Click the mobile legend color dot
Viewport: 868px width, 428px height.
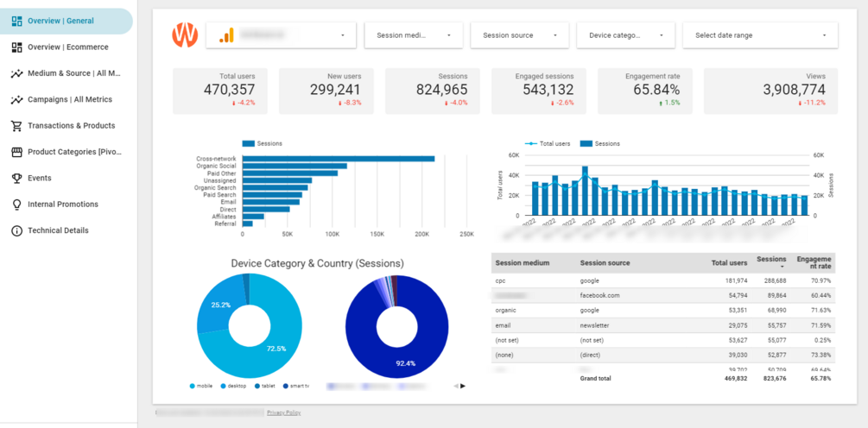click(x=193, y=386)
